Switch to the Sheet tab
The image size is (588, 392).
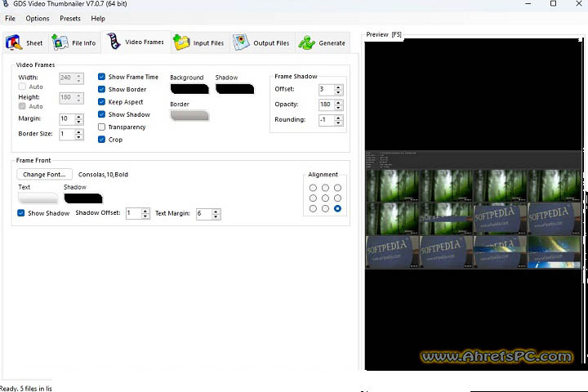pyautogui.click(x=26, y=42)
